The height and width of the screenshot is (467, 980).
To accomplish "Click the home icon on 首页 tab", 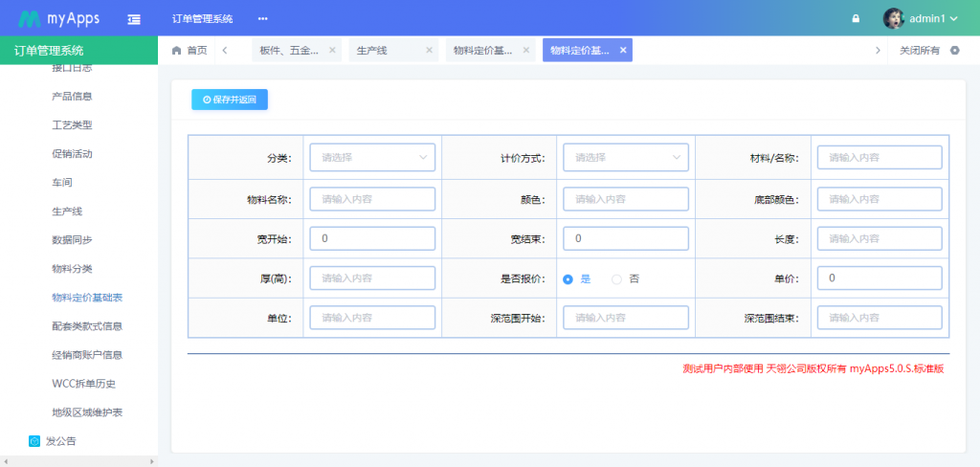I will (176, 51).
